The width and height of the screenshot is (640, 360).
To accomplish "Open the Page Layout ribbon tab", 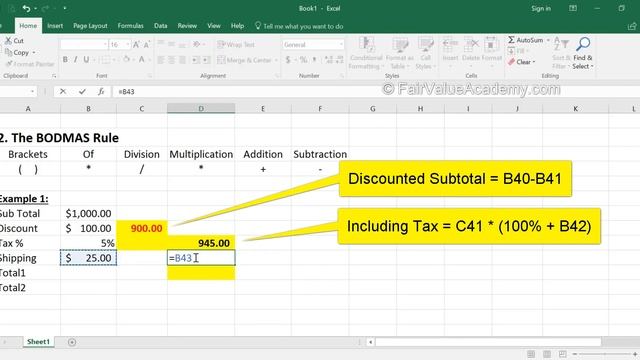I will pyautogui.click(x=90, y=26).
